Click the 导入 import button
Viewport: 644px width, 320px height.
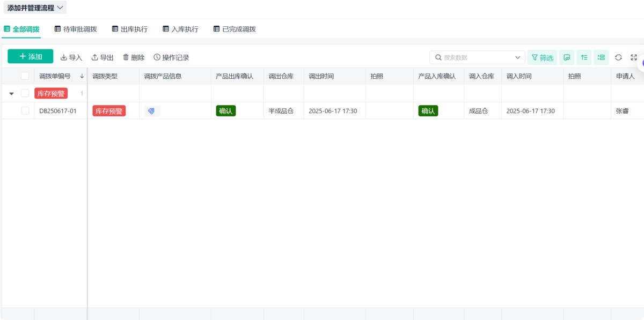[x=71, y=57]
